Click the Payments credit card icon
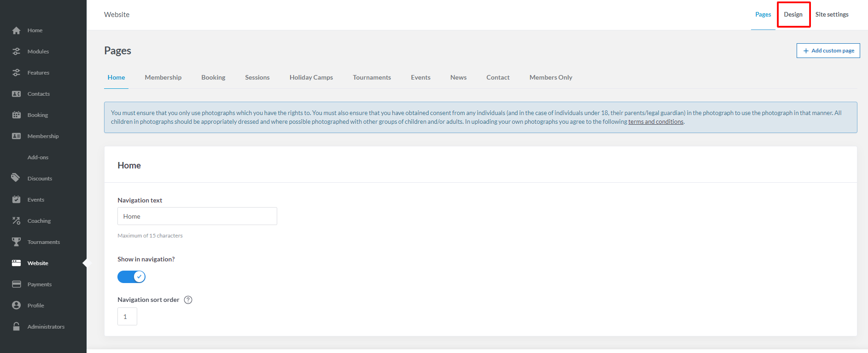The image size is (868, 353). point(17,284)
